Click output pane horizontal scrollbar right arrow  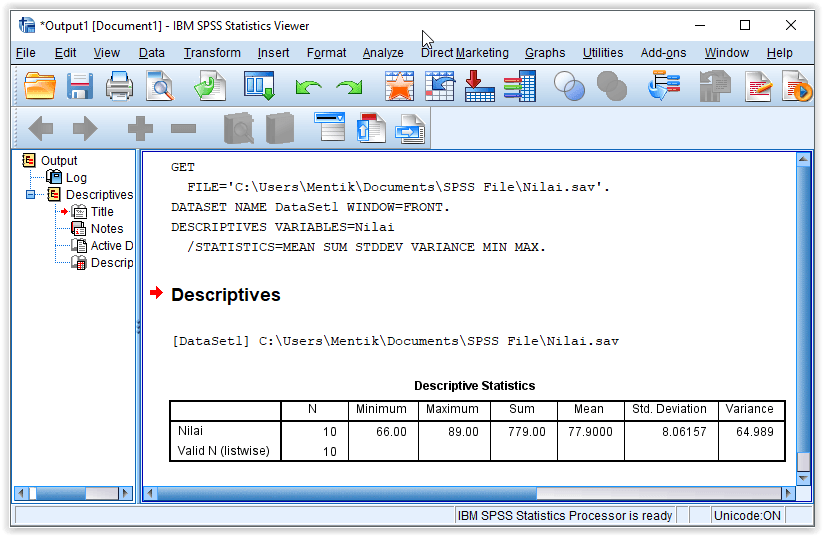pos(787,493)
